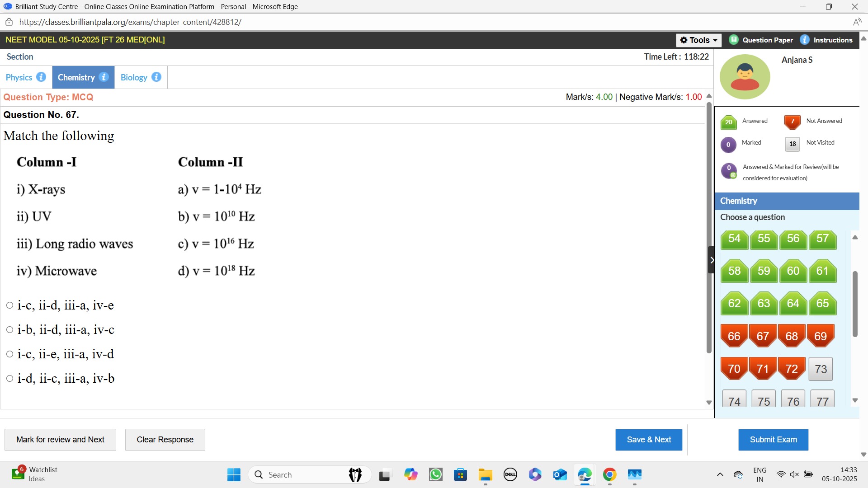Click the user profile avatar
The height and width of the screenshot is (488, 868).
point(745,77)
